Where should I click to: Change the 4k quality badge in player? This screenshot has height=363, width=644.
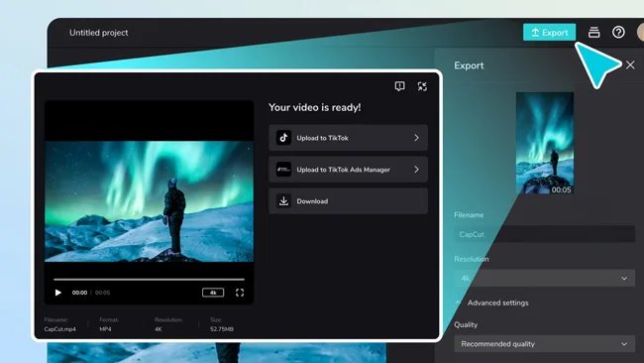click(x=213, y=293)
